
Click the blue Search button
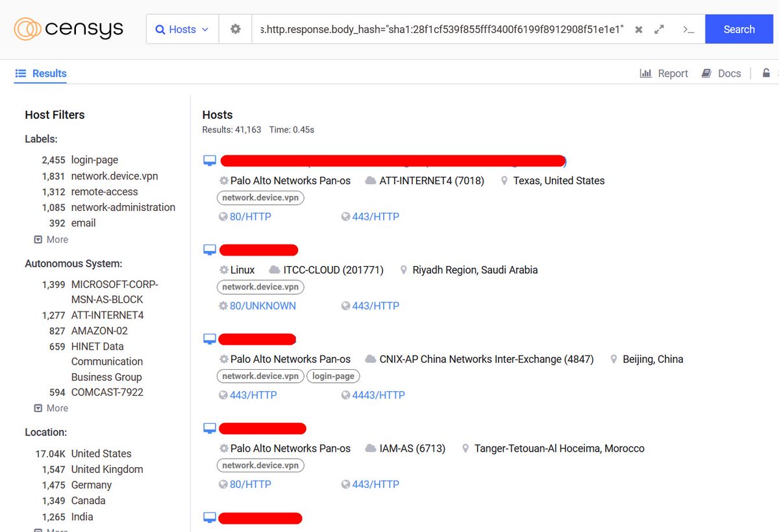click(739, 29)
